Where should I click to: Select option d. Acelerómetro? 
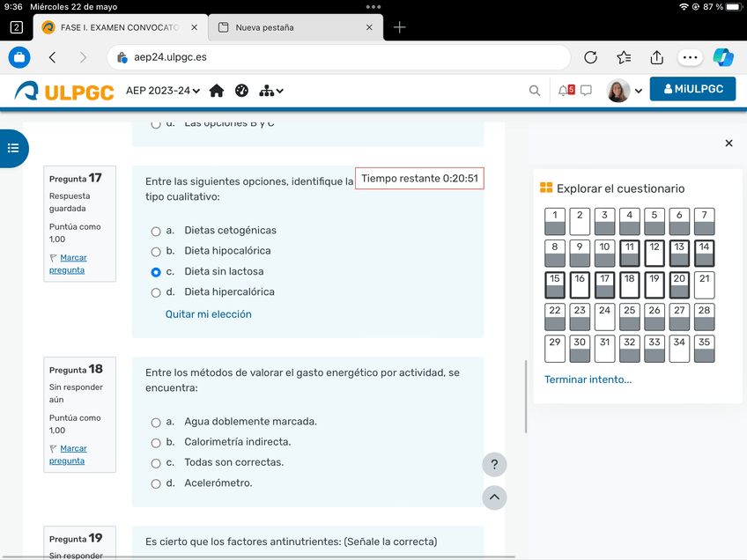(156, 483)
